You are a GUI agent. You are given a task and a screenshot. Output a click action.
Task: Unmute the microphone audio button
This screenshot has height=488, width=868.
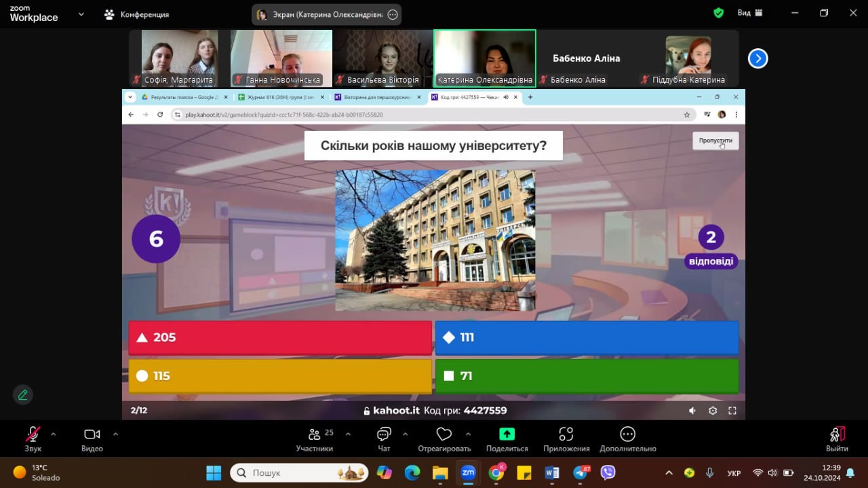pyautogui.click(x=33, y=440)
